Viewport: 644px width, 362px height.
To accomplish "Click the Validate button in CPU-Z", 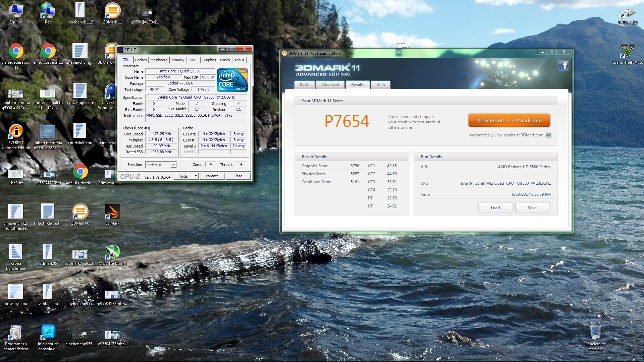I will [212, 176].
